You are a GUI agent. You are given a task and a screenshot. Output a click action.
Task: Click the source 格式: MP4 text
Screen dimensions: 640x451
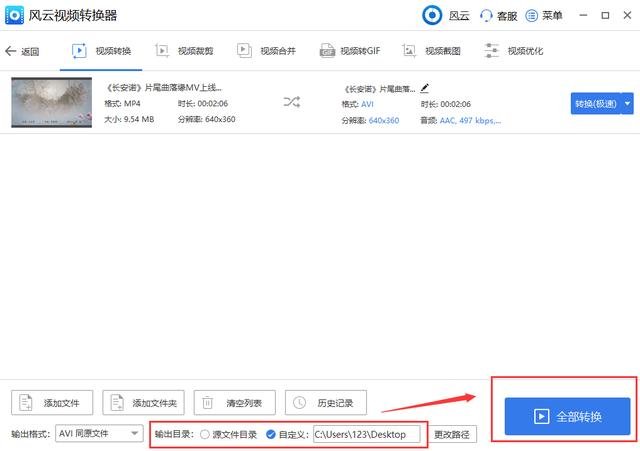click(122, 104)
